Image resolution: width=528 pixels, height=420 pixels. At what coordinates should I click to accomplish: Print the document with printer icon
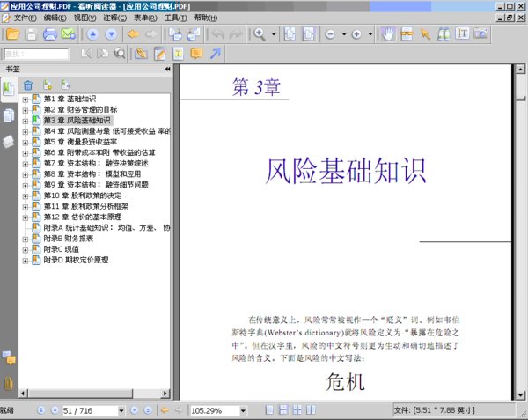click(x=50, y=34)
